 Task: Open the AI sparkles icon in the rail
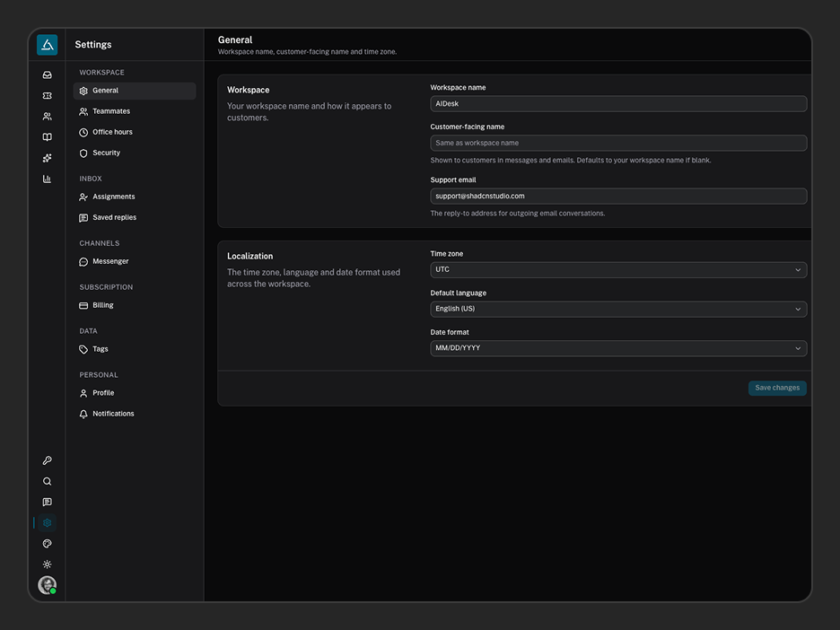pos(48,158)
